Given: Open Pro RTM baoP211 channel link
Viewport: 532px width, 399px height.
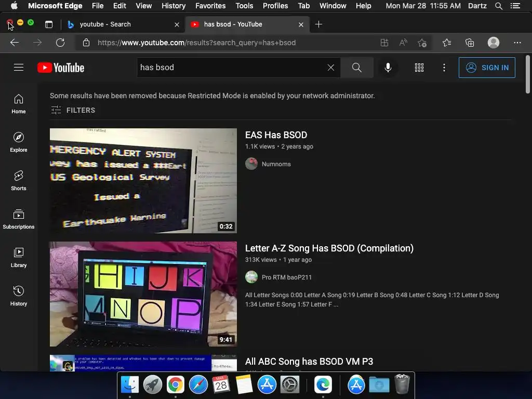Looking at the screenshot, I should click(x=287, y=277).
